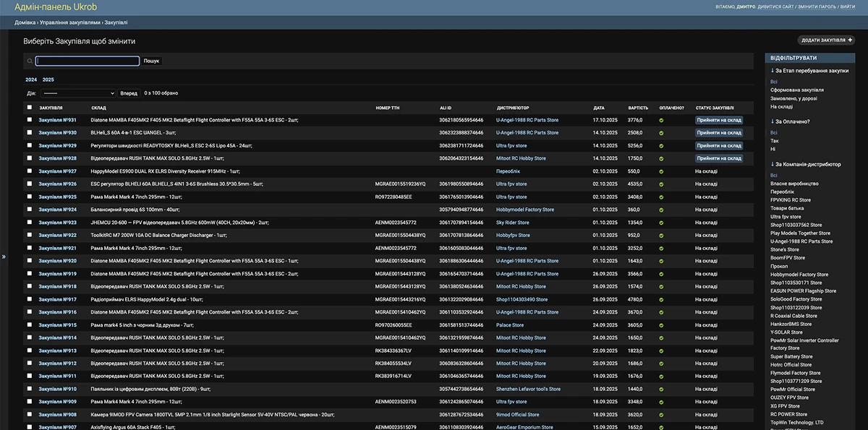Toggle the select-all checkbox in table header
This screenshot has height=430, width=868.
pyautogui.click(x=30, y=107)
